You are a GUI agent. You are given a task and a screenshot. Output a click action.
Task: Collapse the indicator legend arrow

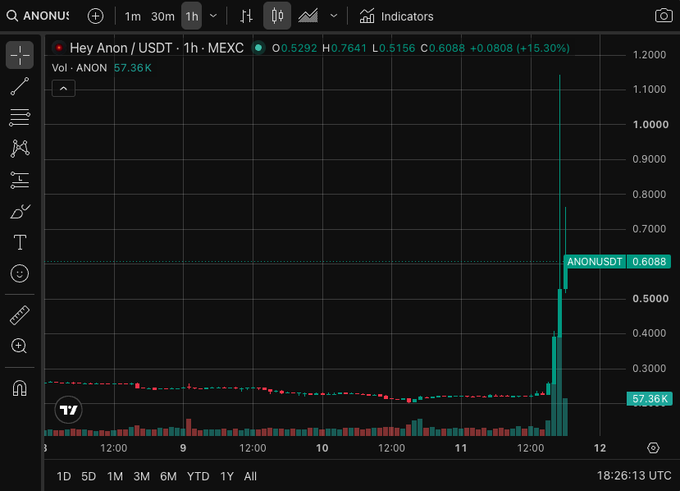coord(63,88)
